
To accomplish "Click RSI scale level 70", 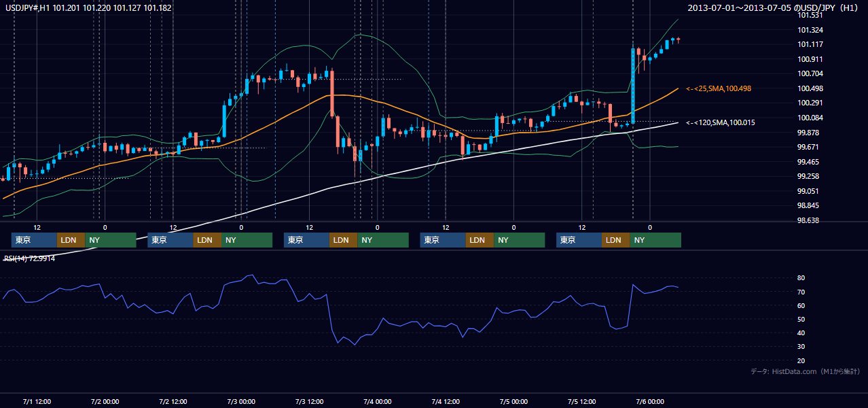I will coord(801,292).
